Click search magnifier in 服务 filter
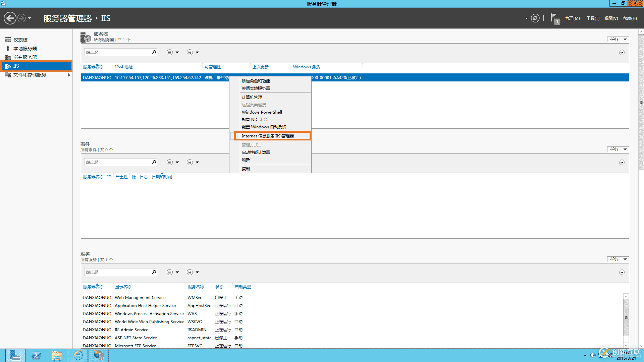644x362 pixels. click(x=154, y=272)
